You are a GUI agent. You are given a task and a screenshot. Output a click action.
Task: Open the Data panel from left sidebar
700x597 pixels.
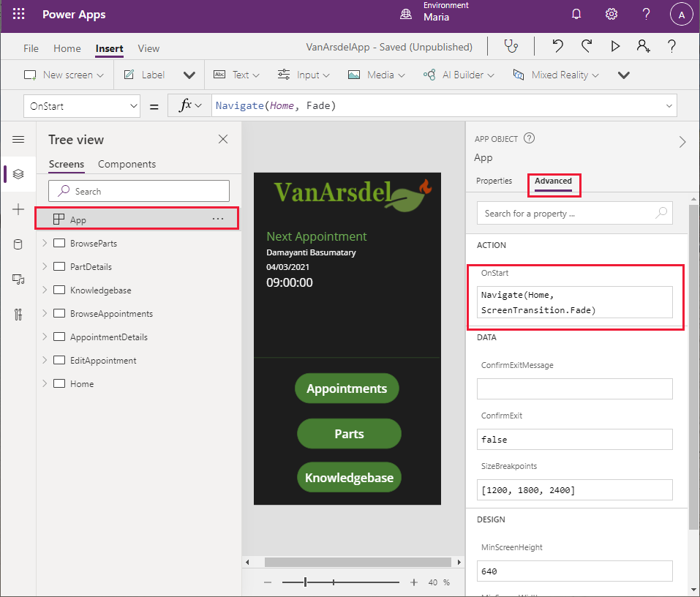point(20,244)
